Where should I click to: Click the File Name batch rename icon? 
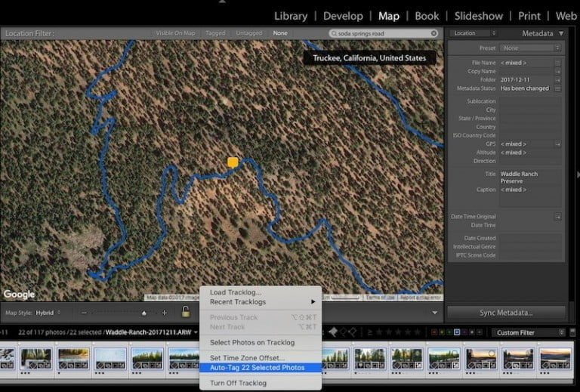click(558, 63)
